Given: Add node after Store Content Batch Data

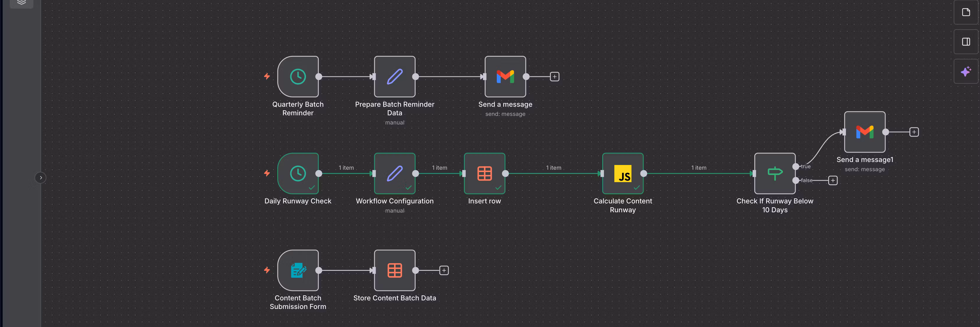Looking at the screenshot, I should point(444,270).
